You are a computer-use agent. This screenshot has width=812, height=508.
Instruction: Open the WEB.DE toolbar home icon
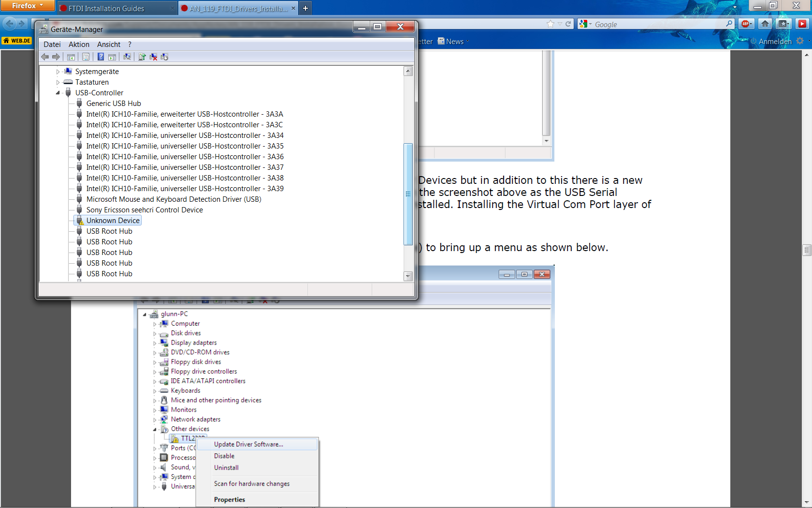tap(17, 41)
